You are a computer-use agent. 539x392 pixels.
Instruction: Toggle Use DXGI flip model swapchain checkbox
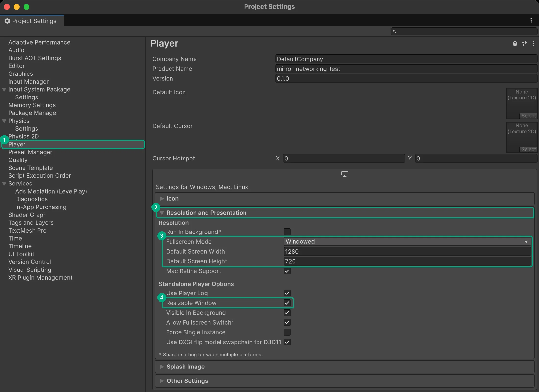point(287,342)
